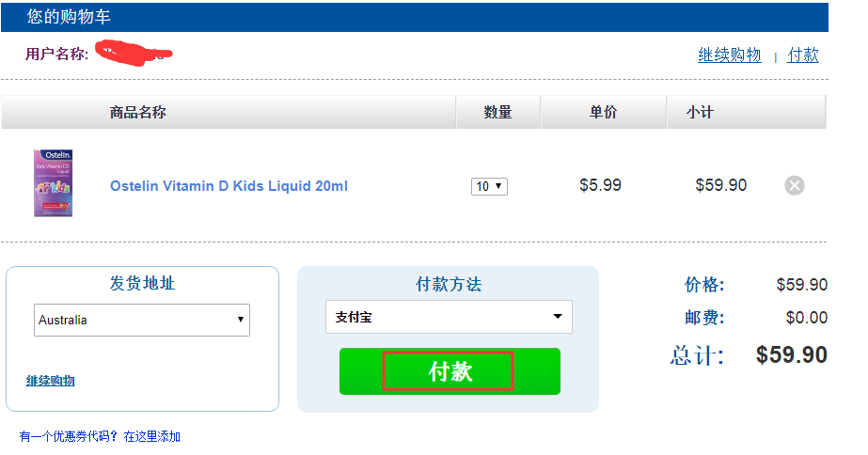This screenshot has width=868, height=455.
Task: Open the 支付宝 payment method dropdown
Action: tap(449, 317)
